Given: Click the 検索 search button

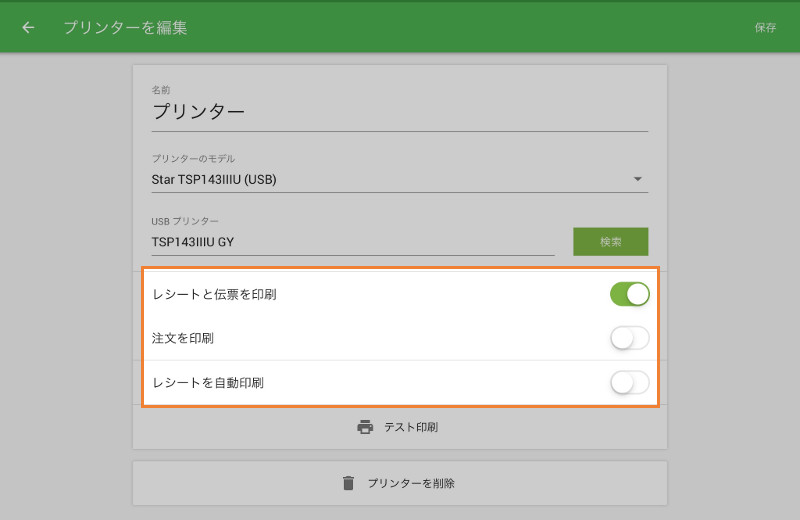Looking at the screenshot, I should [x=610, y=241].
